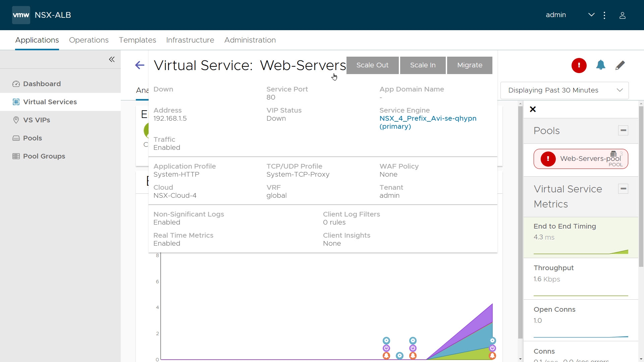Open the Infrastructure tab
The height and width of the screenshot is (362, 644).
[x=190, y=40]
